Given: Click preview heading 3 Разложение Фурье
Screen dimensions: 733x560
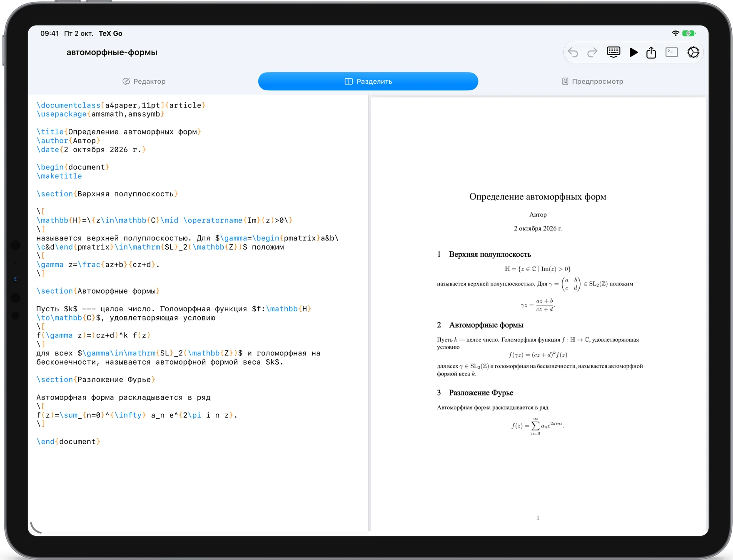Looking at the screenshot, I should (475, 392).
